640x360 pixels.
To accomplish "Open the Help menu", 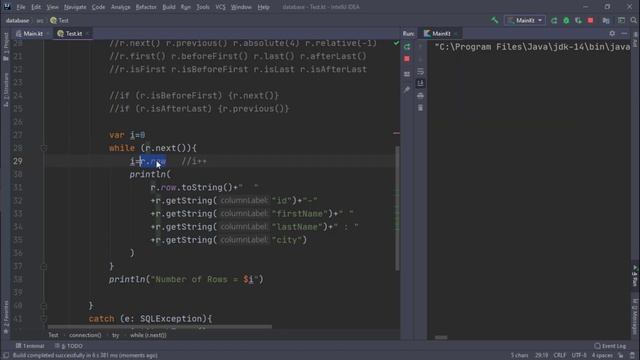I will [x=263, y=7].
